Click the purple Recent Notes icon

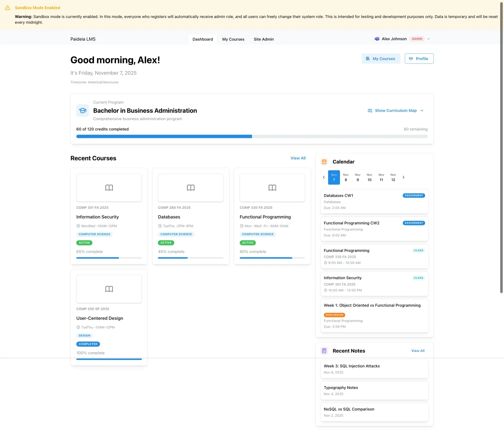pyautogui.click(x=324, y=351)
